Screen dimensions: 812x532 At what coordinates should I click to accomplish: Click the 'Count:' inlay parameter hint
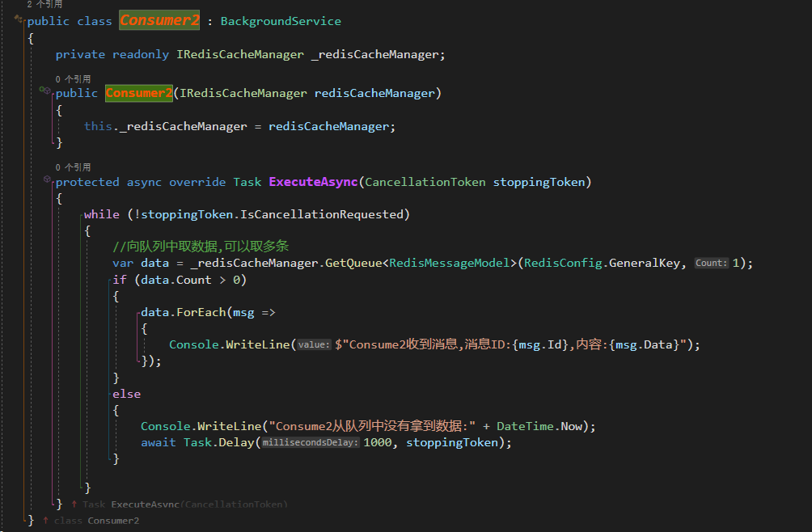[x=711, y=263]
